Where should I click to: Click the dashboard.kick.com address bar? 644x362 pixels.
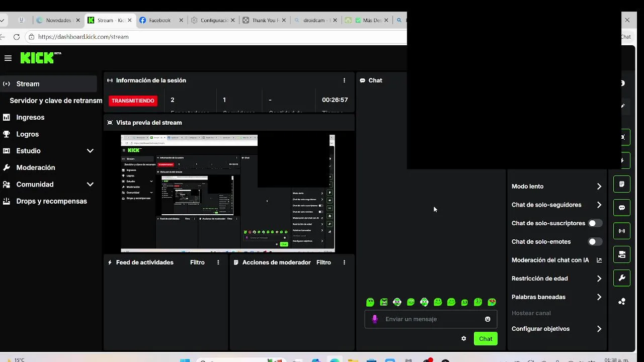pyautogui.click(x=216, y=37)
